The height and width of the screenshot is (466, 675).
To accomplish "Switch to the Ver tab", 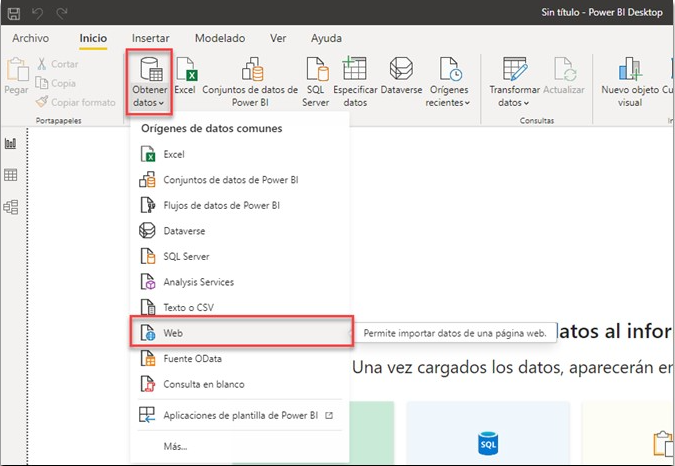I will tap(278, 38).
